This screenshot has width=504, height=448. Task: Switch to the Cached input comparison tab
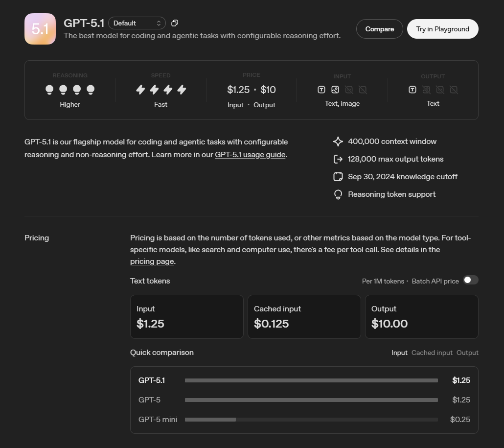click(x=432, y=353)
